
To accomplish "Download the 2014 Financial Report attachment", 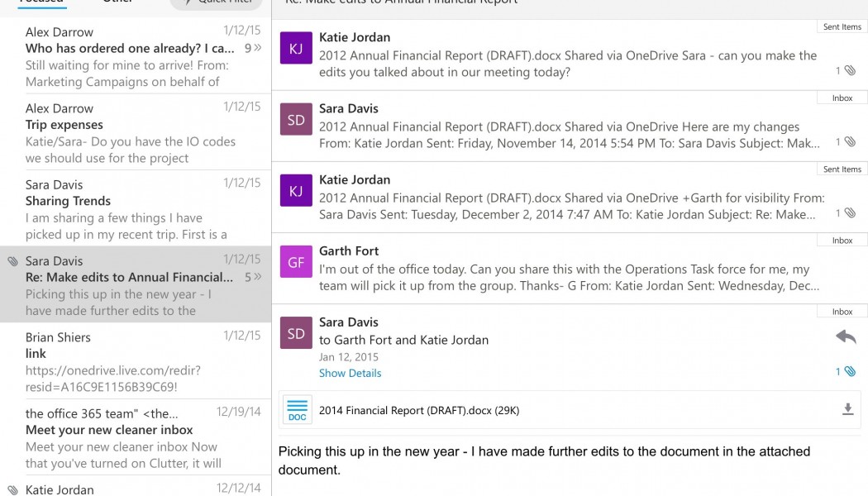I will (x=847, y=409).
